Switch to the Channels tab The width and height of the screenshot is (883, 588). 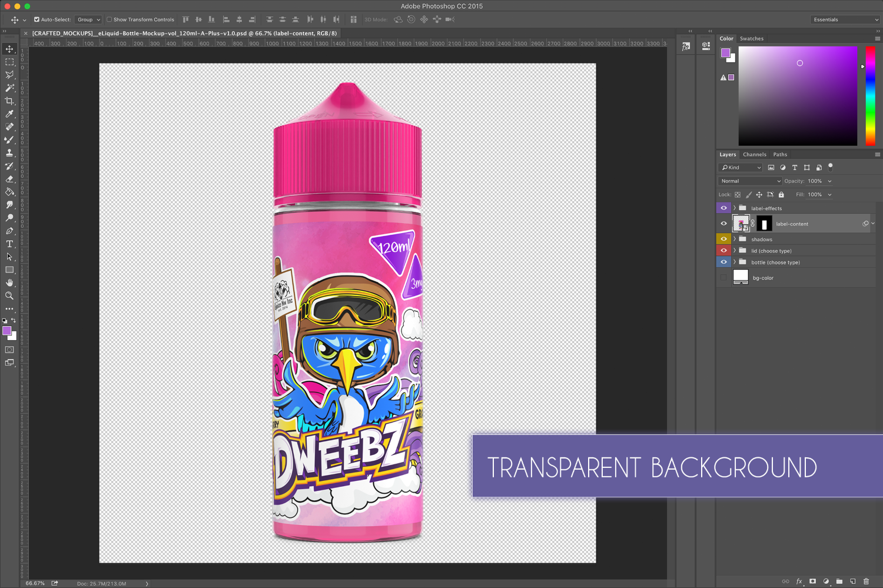click(754, 155)
